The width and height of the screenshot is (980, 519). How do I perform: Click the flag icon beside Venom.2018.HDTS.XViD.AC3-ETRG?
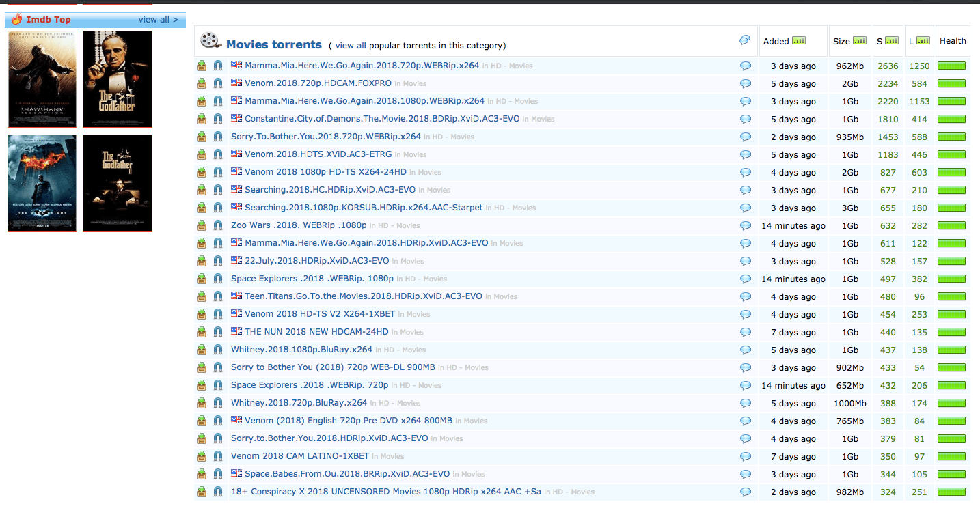pos(236,154)
